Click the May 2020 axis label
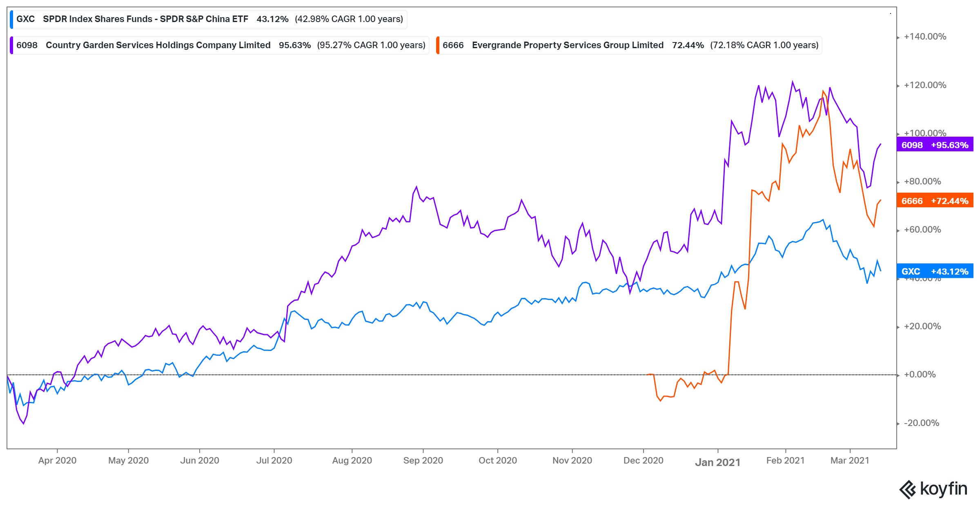Viewport: 980px width, 506px height. pos(128,460)
